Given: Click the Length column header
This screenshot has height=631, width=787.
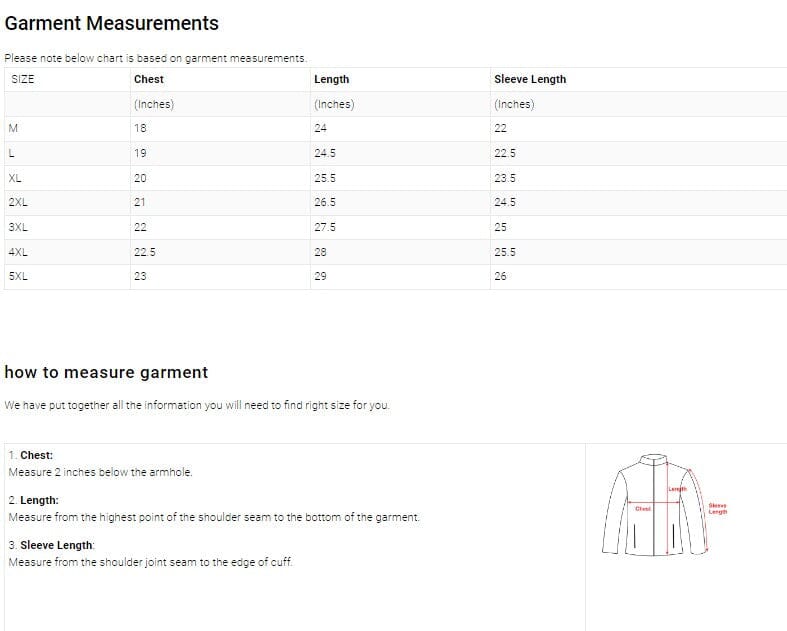Looking at the screenshot, I should (331, 79).
